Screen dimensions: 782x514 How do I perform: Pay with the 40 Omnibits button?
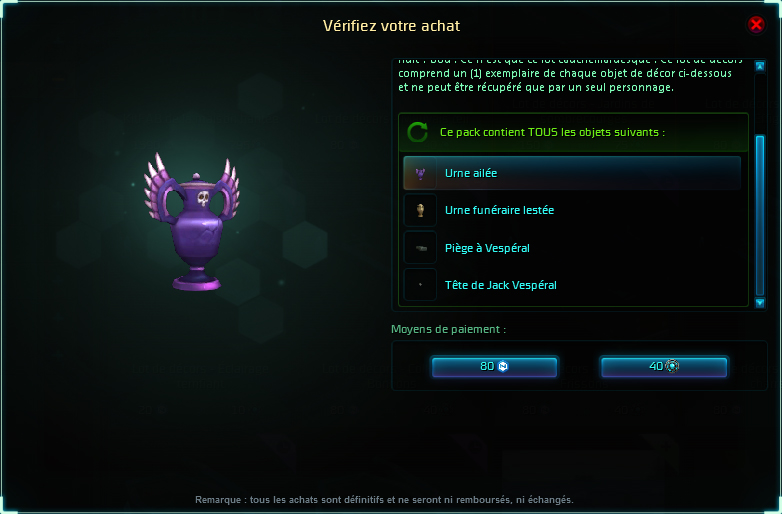tap(664, 366)
